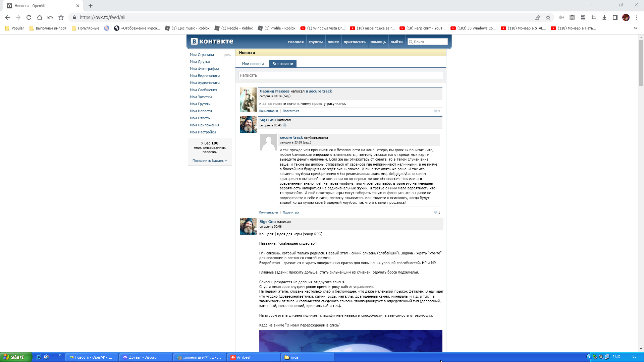Switch to Мои новости tab
Image resolution: width=644 pixels, height=362 pixels.
click(253, 64)
